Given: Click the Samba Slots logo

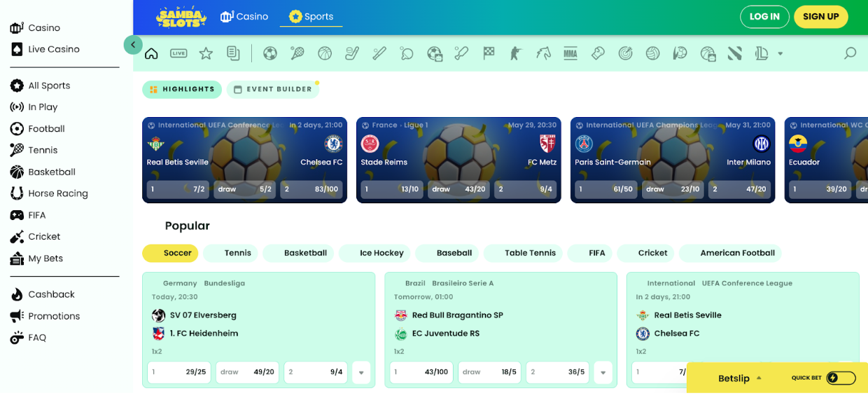Looking at the screenshot, I should [181, 17].
